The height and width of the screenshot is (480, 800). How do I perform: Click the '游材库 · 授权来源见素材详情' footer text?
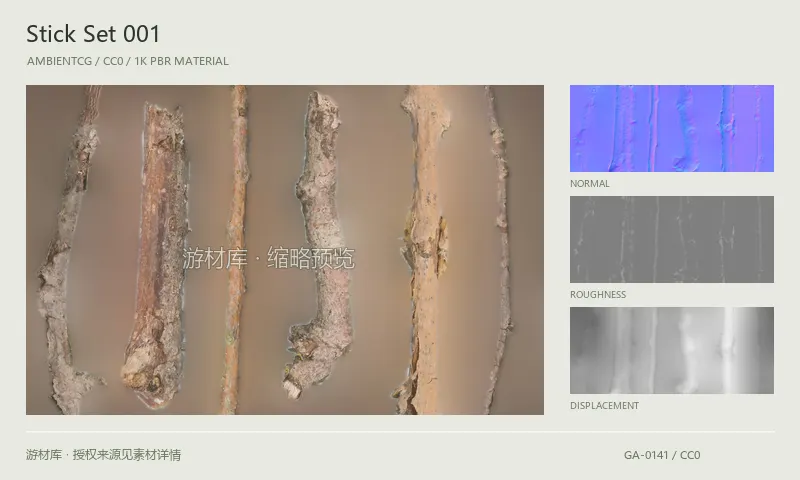coord(104,454)
